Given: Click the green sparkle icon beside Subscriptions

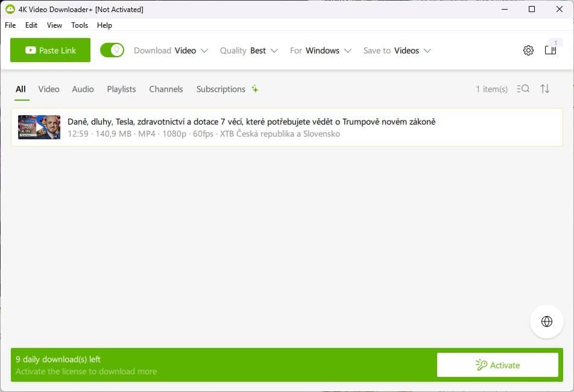Looking at the screenshot, I should 255,89.
